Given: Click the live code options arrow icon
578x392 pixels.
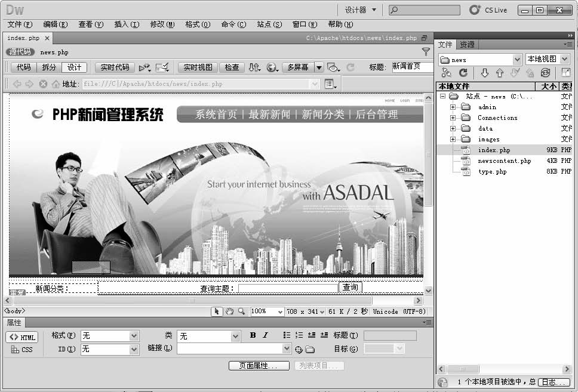Looking at the screenshot, I should click(144, 67).
